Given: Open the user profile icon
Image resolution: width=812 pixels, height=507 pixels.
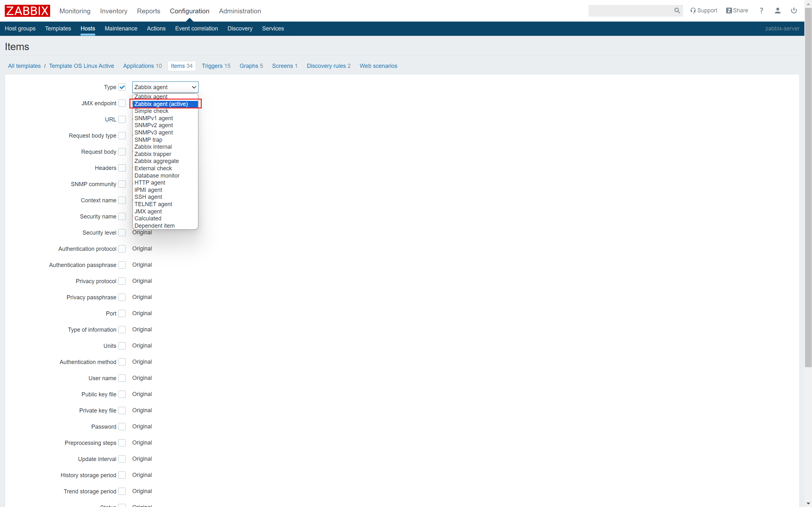Looking at the screenshot, I should click(x=777, y=11).
